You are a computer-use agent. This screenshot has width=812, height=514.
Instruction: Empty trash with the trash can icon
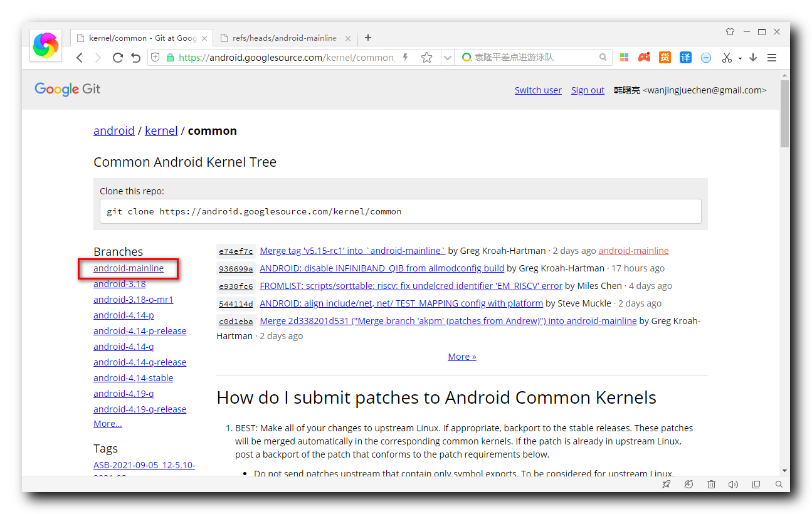711,484
